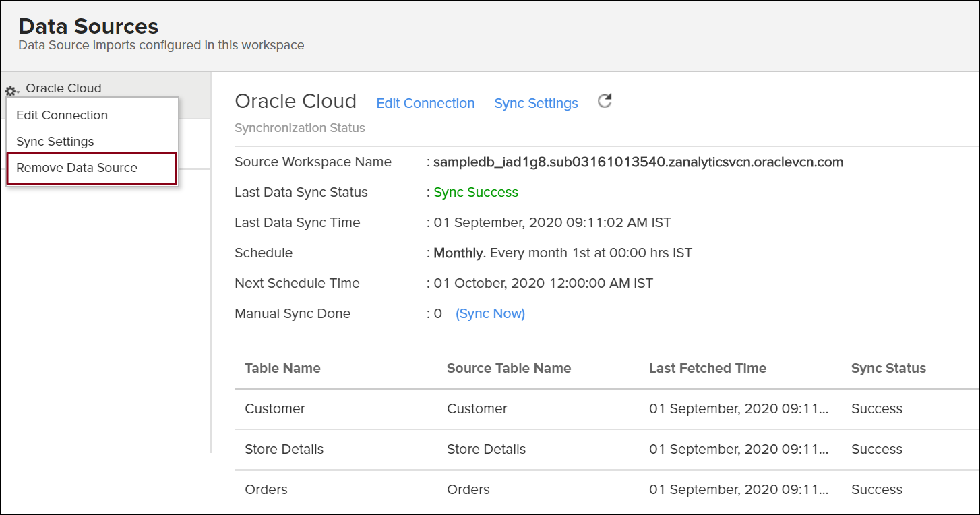Select the Store Details table row name
Viewport: 980px width, 515px height.
tap(284, 449)
